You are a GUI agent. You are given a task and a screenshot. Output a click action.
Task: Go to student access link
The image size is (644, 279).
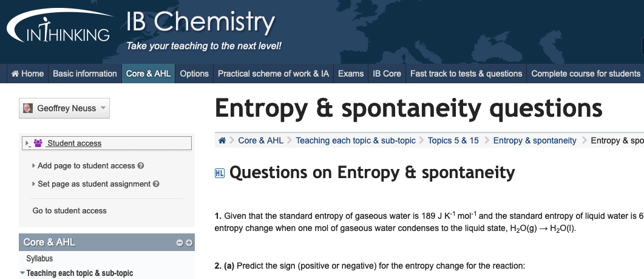click(69, 211)
